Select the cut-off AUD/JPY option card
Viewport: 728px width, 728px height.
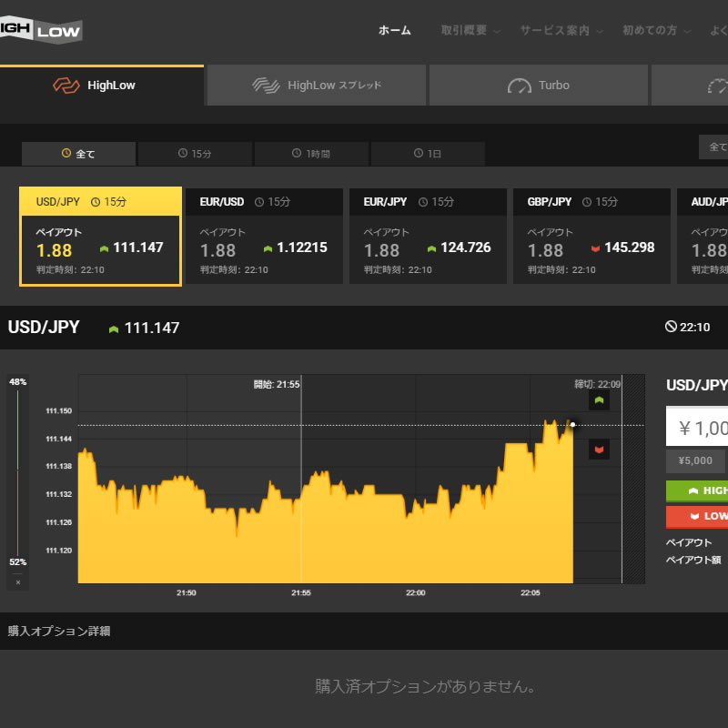point(703,237)
